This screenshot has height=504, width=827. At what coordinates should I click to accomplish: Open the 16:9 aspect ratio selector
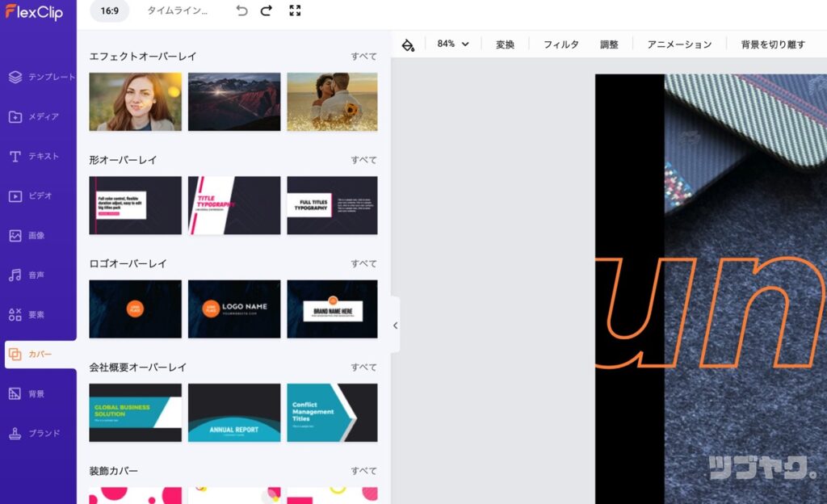(x=110, y=10)
